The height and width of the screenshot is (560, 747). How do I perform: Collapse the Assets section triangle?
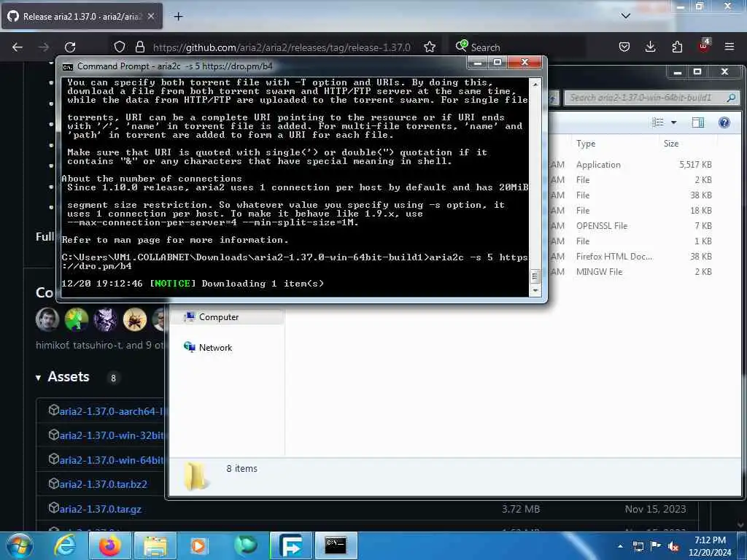click(x=38, y=378)
